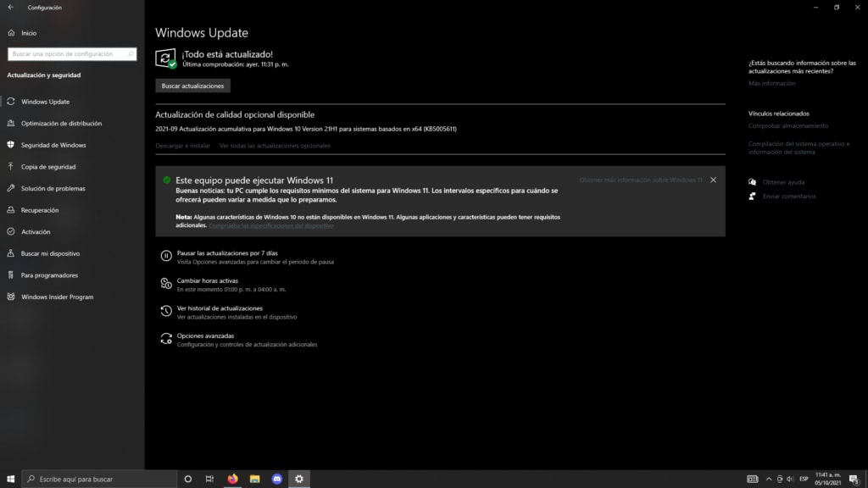Open Opciones avanzadas

205,335
